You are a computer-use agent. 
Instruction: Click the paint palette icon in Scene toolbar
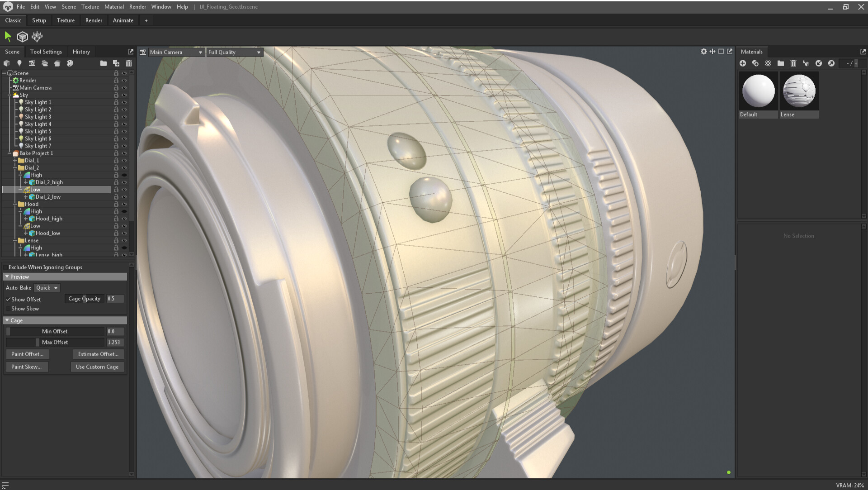click(x=70, y=63)
